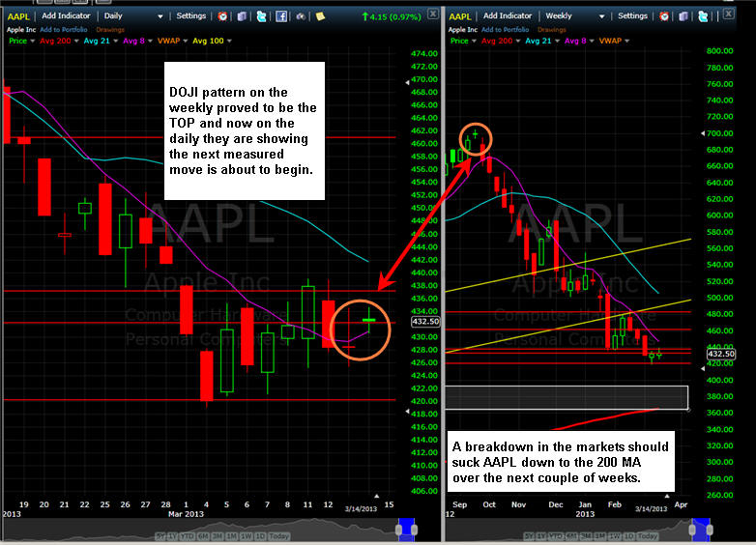Click the AAPL ticker symbol in Weekly chart
The height and width of the screenshot is (545, 756).
[x=460, y=16]
